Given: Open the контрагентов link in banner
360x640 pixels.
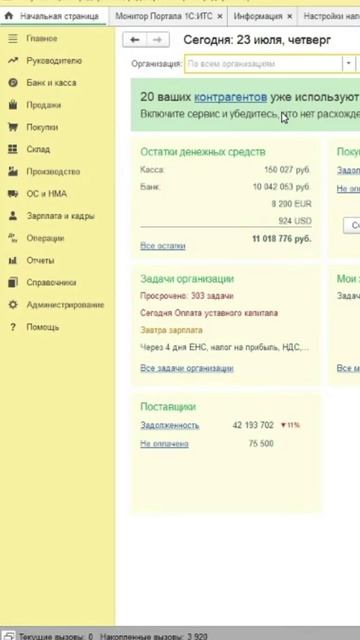Looking at the screenshot, I should (x=231, y=97).
